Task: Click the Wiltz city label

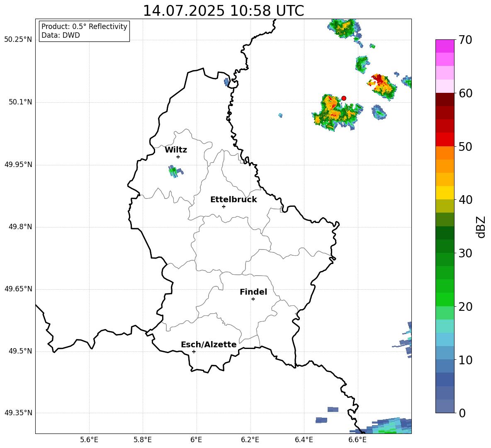Action: [176, 150]
